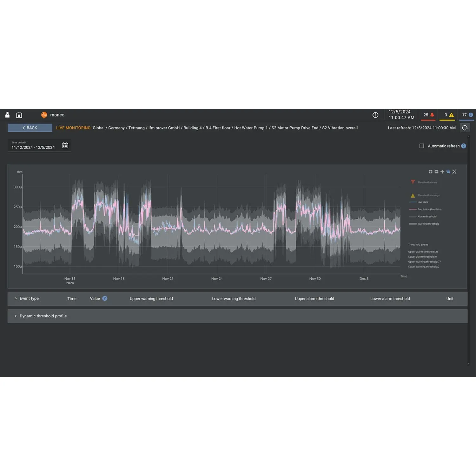Toggle Threshold alarms in chart legend
476x476 pixels.
pyautogui.click(x=427, y=182)
